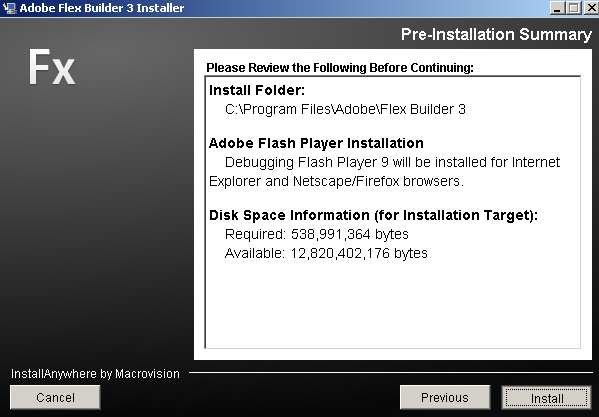Click the Disk Space Information heading
Viewport: 599px width, 417px height.
373,215
